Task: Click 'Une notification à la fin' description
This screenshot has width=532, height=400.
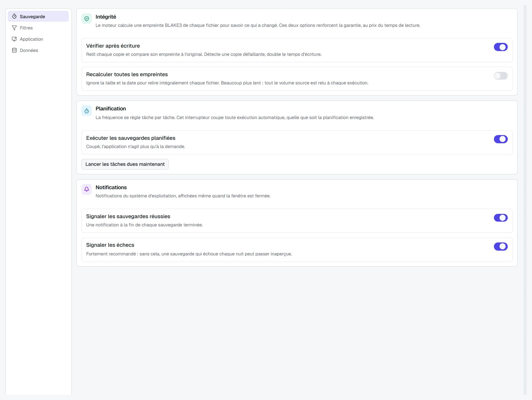Action: [145, 225]
